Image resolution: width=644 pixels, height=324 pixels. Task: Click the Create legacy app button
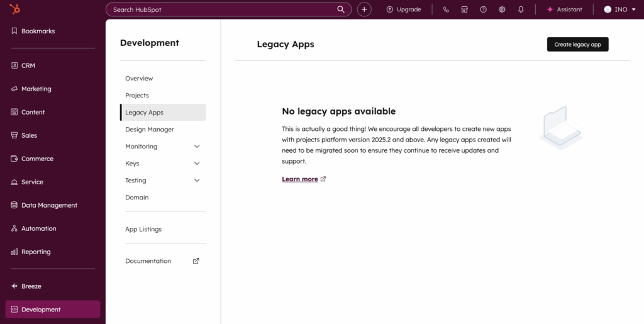tap(577, 45)
